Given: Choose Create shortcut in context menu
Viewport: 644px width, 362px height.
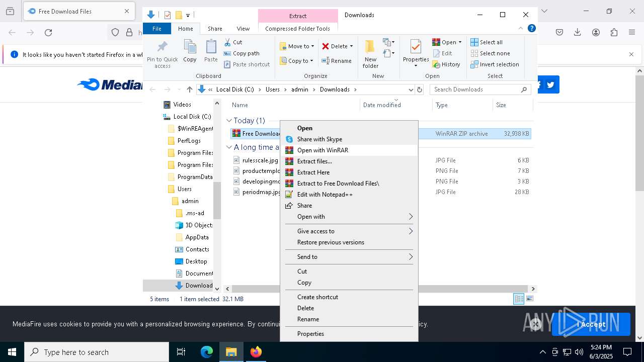Looking at the screenshot, I should [349, 297].
